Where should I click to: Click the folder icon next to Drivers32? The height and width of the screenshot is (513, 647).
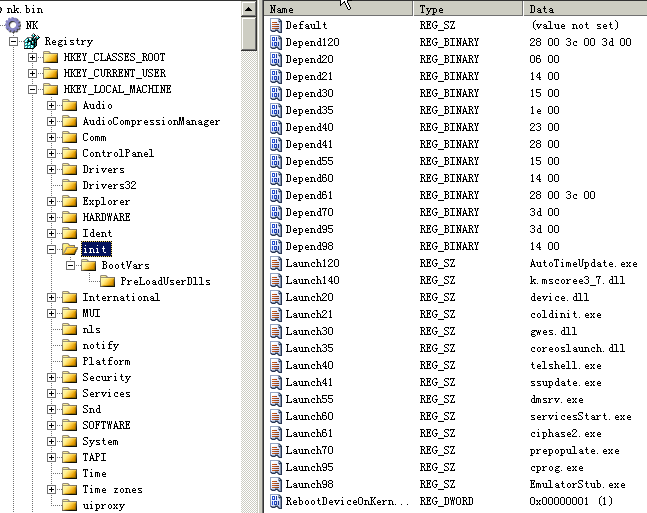69,185
